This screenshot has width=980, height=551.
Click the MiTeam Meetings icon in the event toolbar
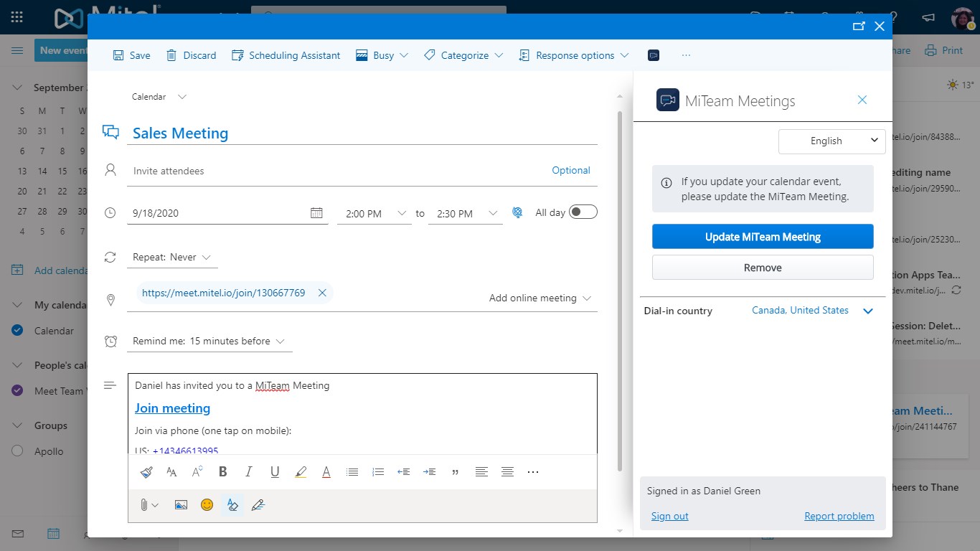pos(654,55)
